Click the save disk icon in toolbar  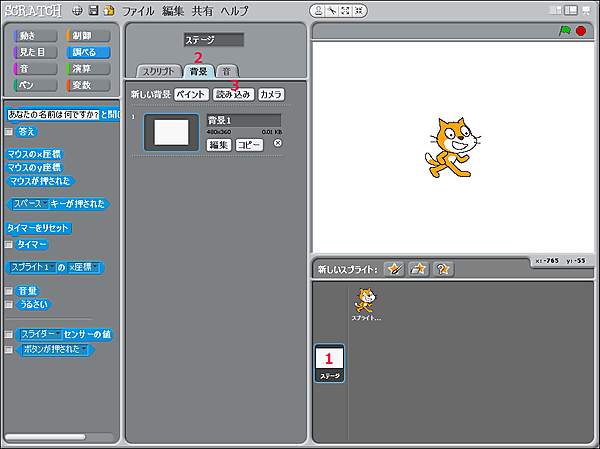click(93, 10)
